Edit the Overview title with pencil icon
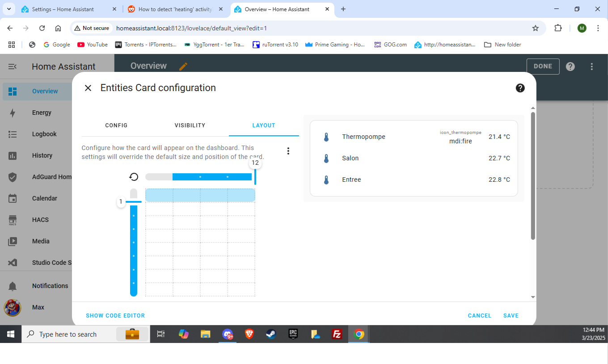 (x=183, y=66)
